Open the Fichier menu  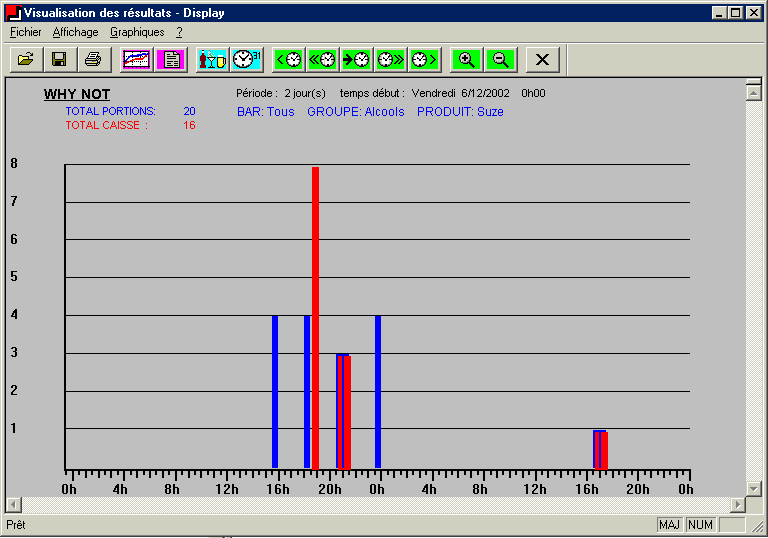[26, 32]
